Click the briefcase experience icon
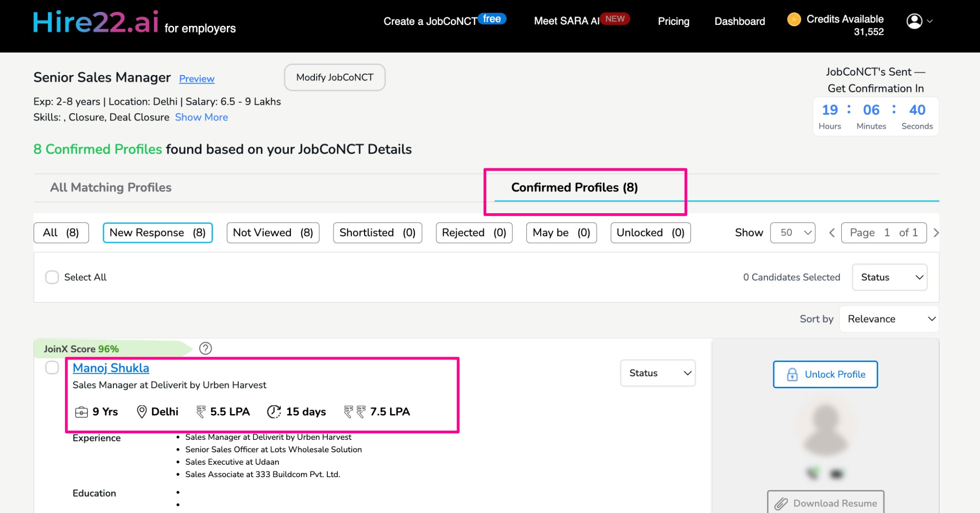The width and height of the screenshot is (980, 513). [x=81, y=412]
